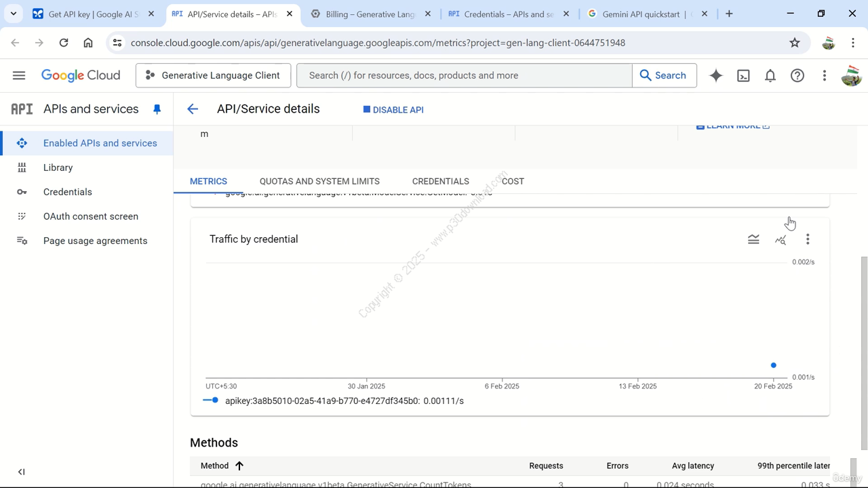This screenshot has height=488, width=868.
Task: Click the Methods section heading
Action: click(x=214, y=443)
